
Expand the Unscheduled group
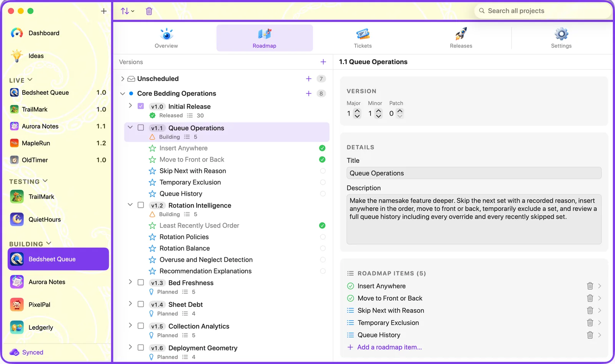click(123, 79)
